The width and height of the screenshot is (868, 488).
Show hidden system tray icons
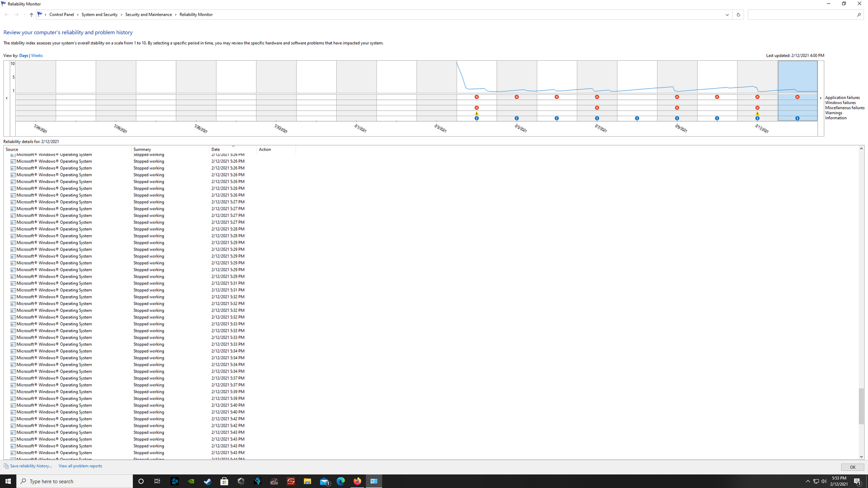(x=808, y=481)
